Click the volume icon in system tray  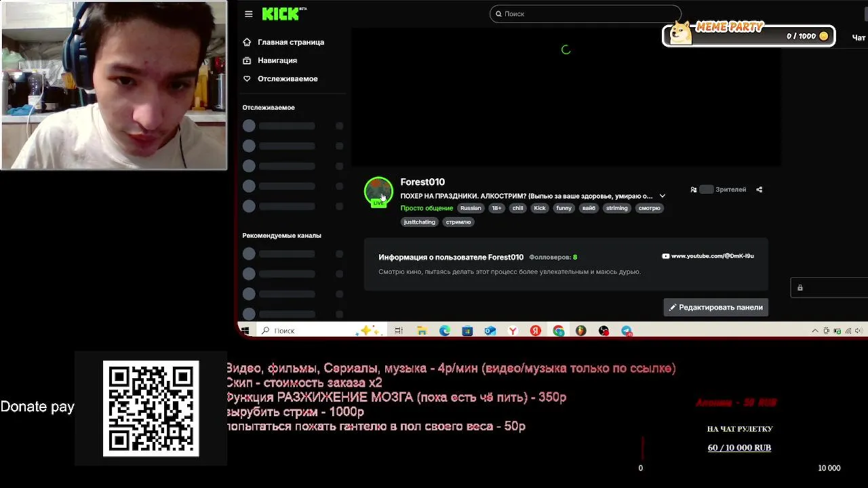(859, 331)
